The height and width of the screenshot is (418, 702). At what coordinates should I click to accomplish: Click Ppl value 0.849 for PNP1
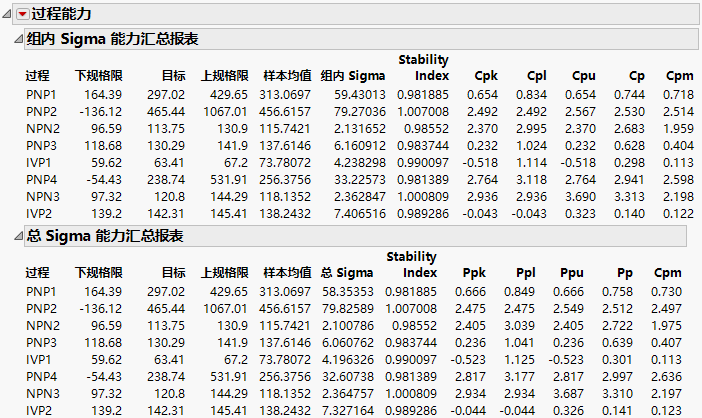tap(519, 292)
